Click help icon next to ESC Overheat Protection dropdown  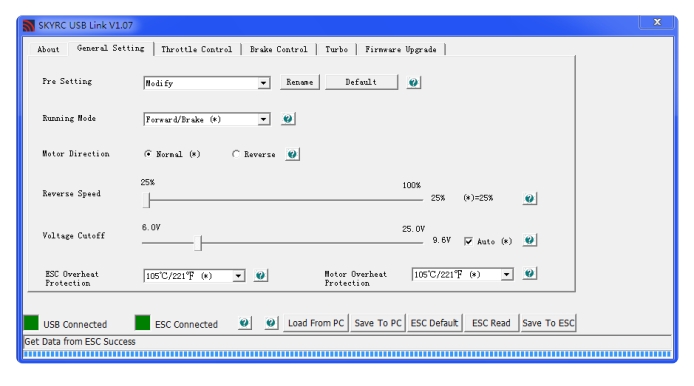point(261,275)
